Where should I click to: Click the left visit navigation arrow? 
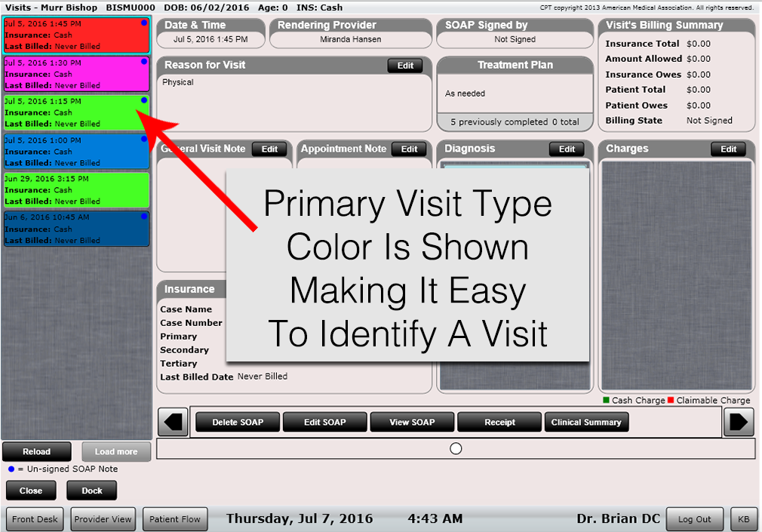172,422
